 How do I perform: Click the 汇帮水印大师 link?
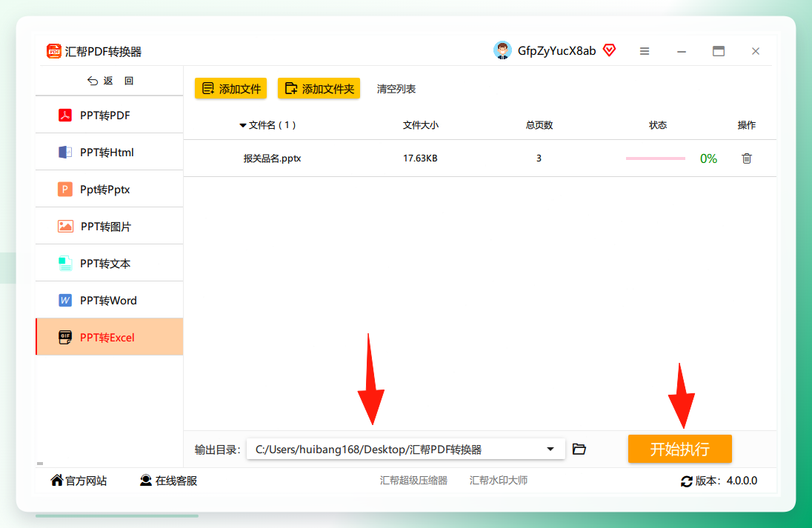pos(498,481)
